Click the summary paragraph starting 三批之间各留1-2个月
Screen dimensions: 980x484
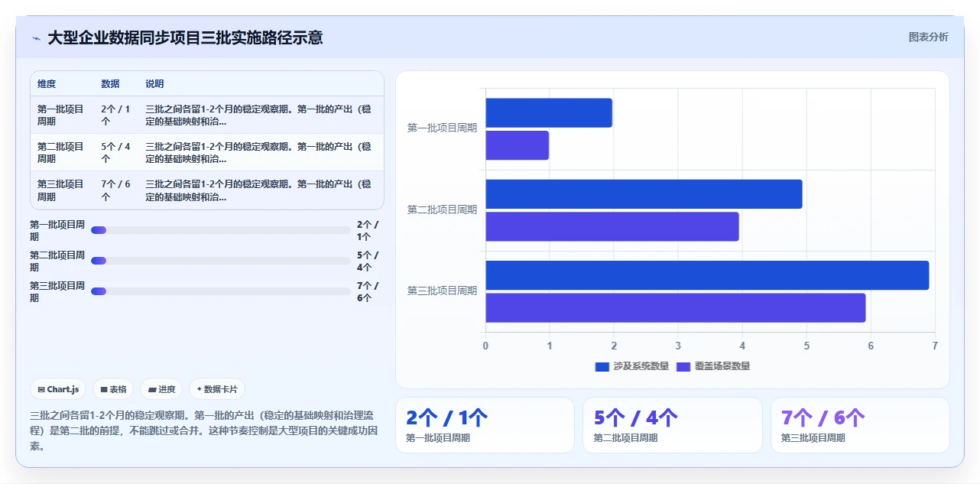[x=205, y=430]
